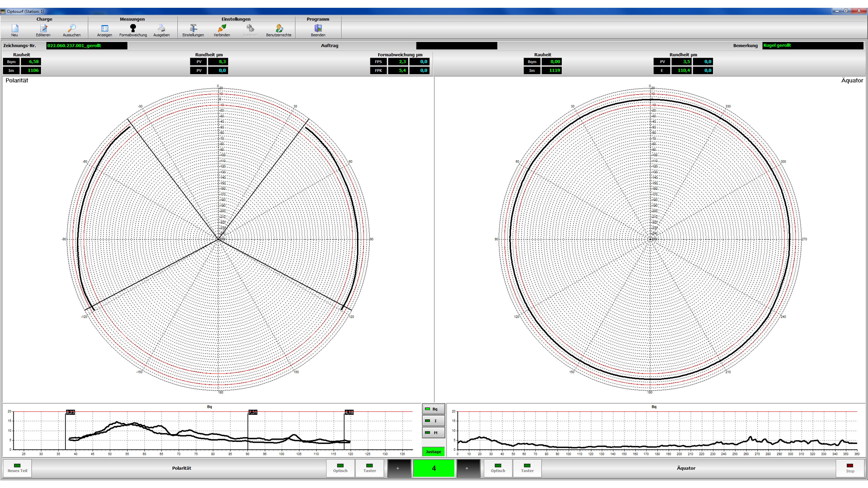The image size is (868, 488).
Task: Click the Polarität Im value 1106
Action: pyautogui.click(x=31, y=70)
